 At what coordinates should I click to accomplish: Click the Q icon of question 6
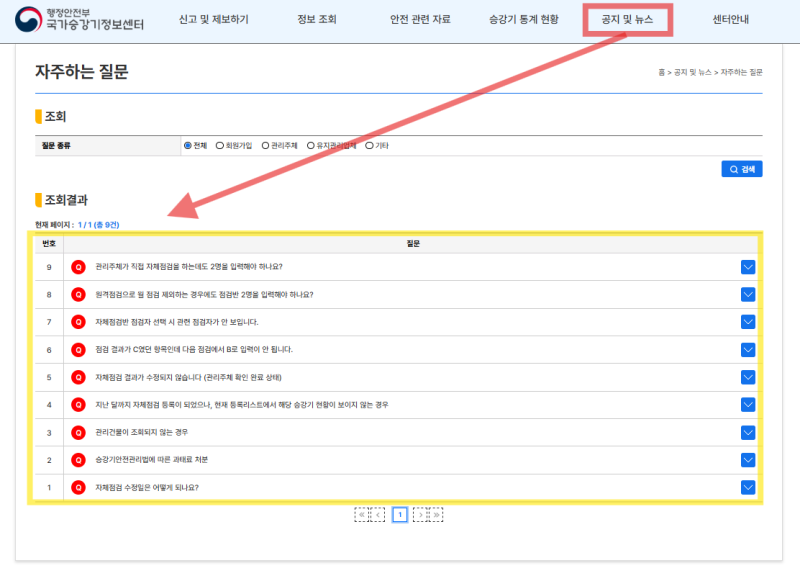coord(78,350)
